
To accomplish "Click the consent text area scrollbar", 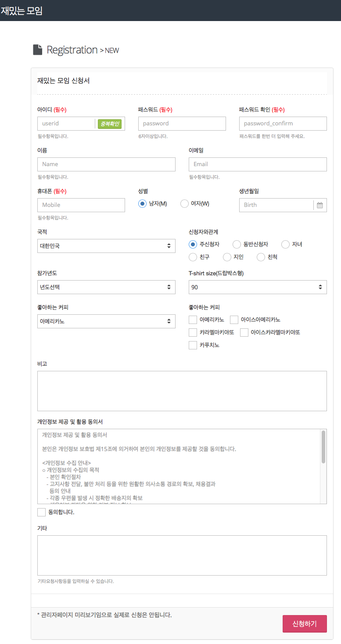I will (x=323, y=447).
